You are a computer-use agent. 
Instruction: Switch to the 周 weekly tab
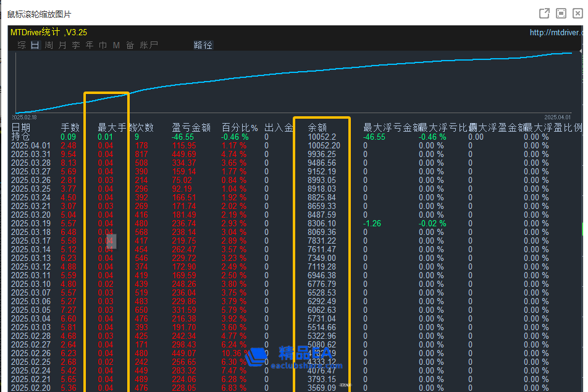pos(48,45)
